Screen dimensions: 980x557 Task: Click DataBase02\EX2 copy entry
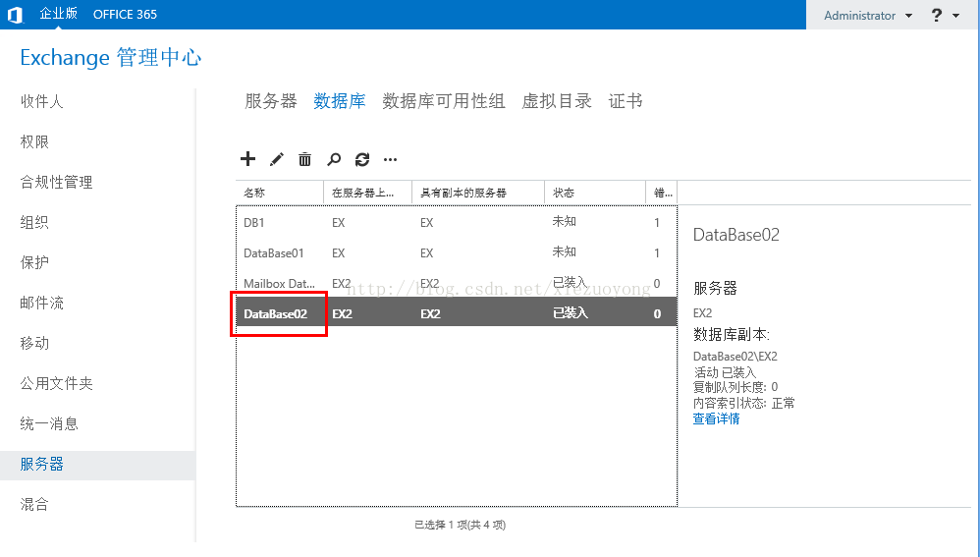(735, 357)
